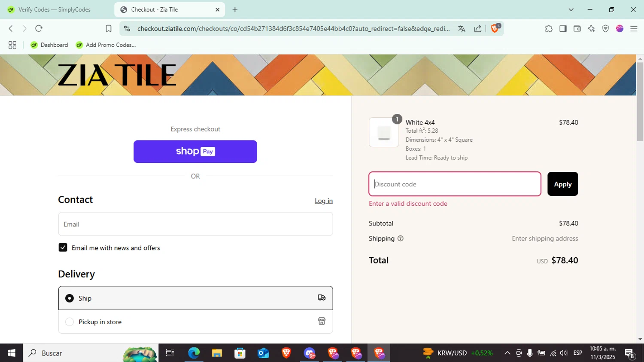
Task: Click into the Email field
Action: 195,224
